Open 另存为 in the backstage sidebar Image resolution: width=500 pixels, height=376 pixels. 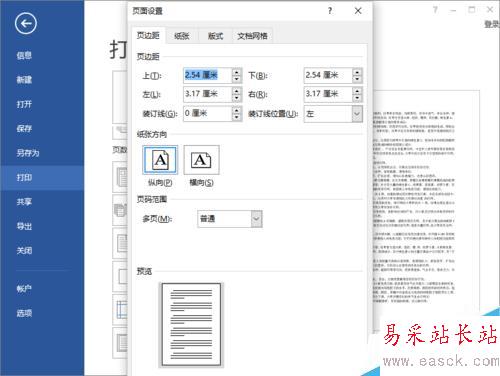coord(28,153)
